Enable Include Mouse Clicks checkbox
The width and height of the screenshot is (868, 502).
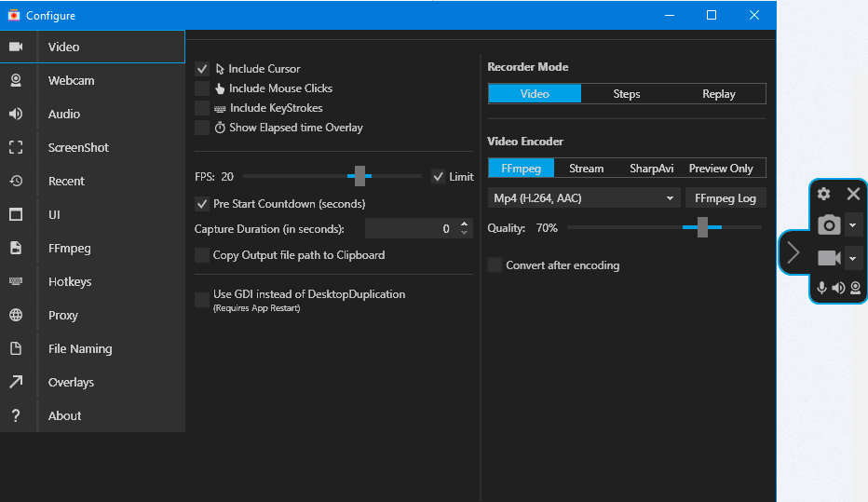click(202, 88)
